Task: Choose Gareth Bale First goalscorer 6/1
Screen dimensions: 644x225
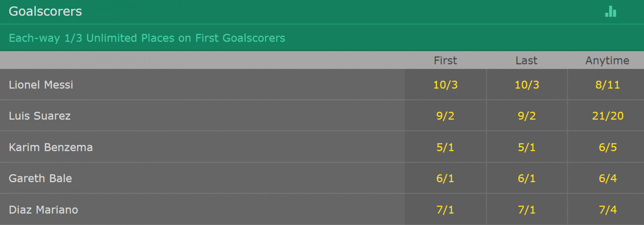Action: coord(446,178)
